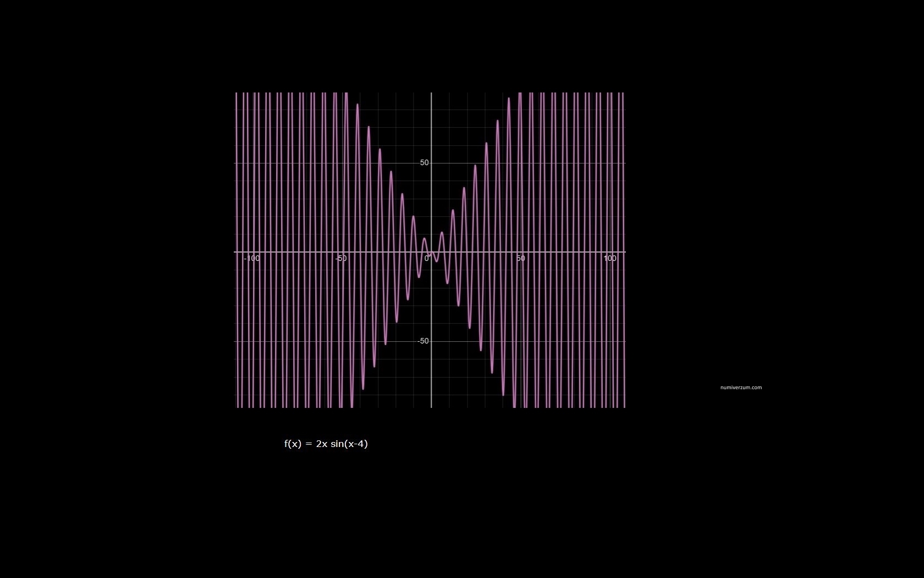The image size is (924, 578).
Task: Click the tallest fully visible peak right of the y-axis
Action: pyautogui.click(x=509, y=98)
